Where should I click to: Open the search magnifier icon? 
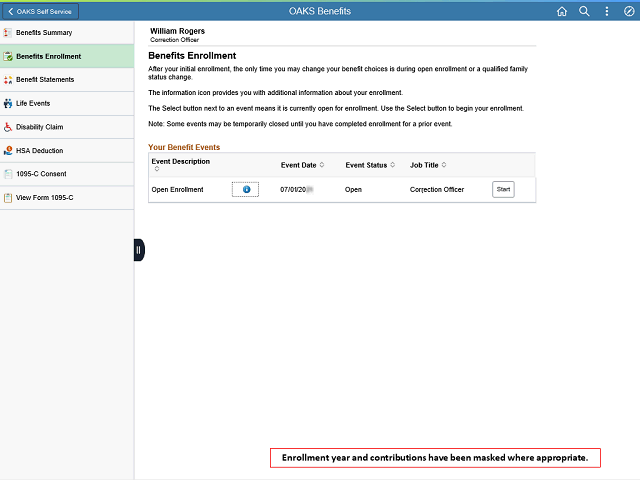(584, 11)
